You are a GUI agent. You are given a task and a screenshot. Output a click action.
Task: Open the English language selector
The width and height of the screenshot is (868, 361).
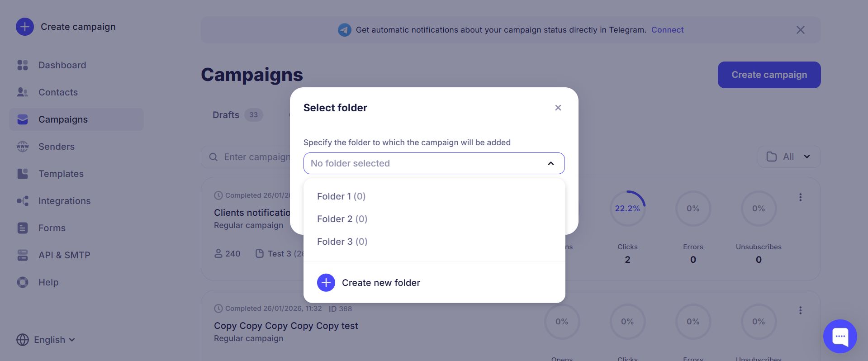[46, 340]
